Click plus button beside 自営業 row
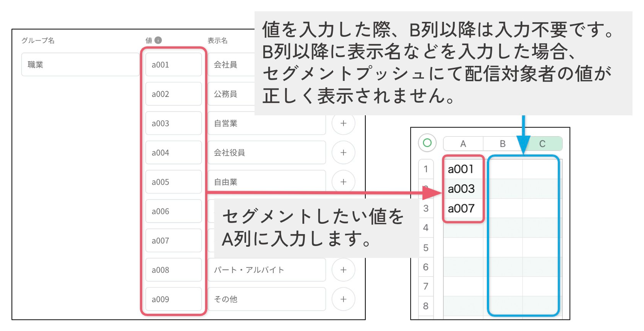The height and width of the screenshot is (331, 644). click(x=343, y=123)
